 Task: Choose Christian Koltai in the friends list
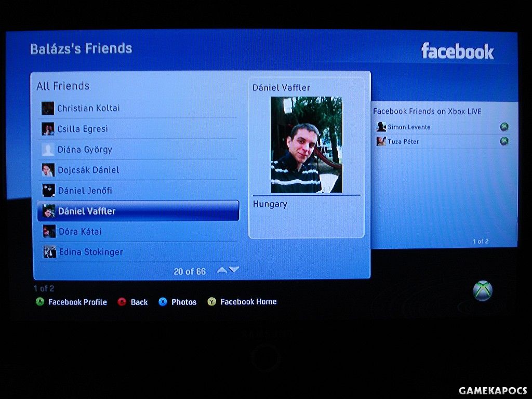tap(137, 108)
